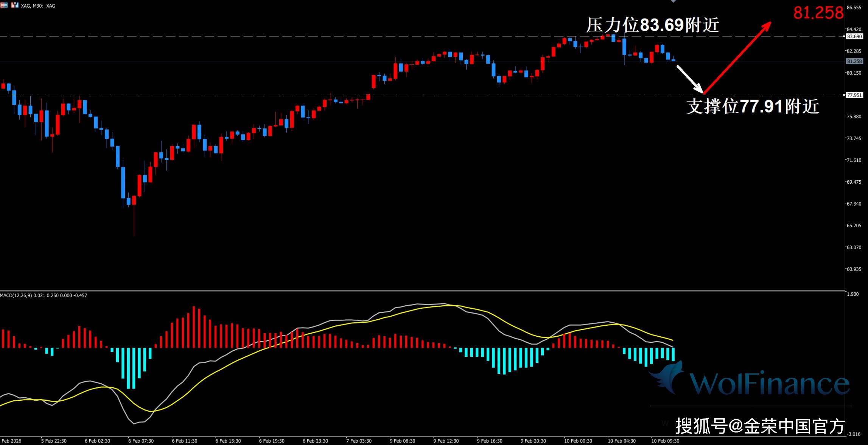Click the 6 Feb 07:30 time axis label
Image resolution: width=868 pixels, height=445 pixels.
[141, 441]
